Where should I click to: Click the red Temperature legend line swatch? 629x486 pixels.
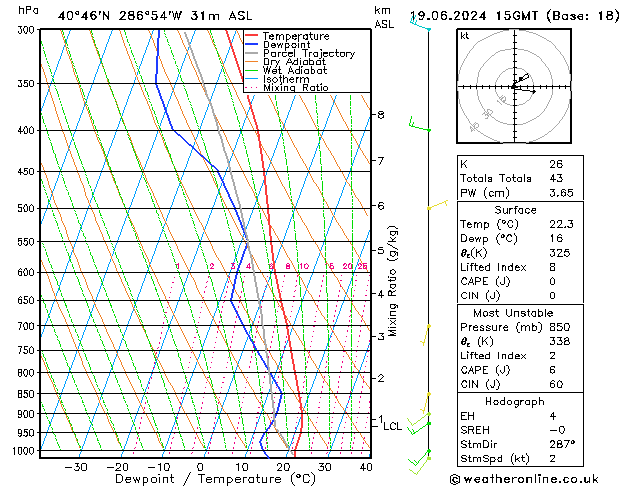(252, 36)
